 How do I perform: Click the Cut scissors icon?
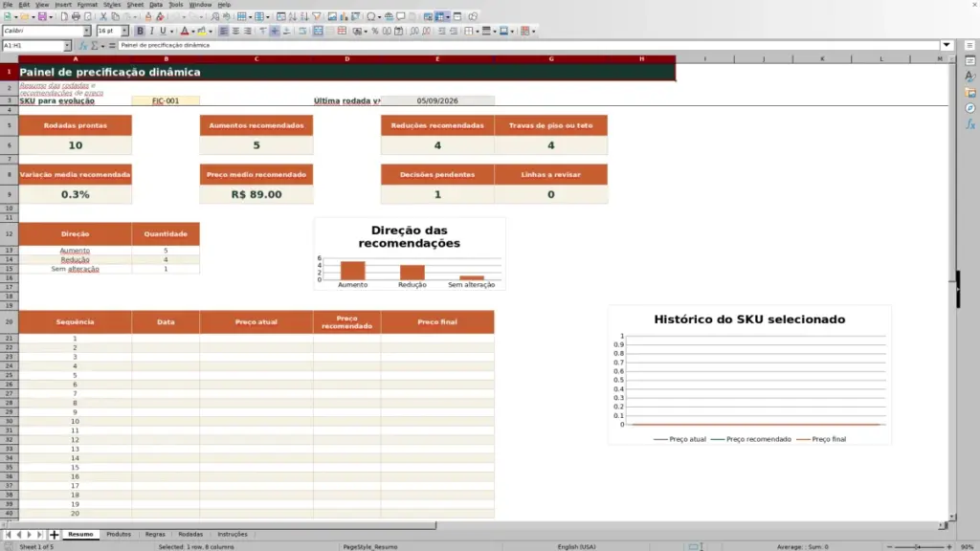tap(103, 16)
